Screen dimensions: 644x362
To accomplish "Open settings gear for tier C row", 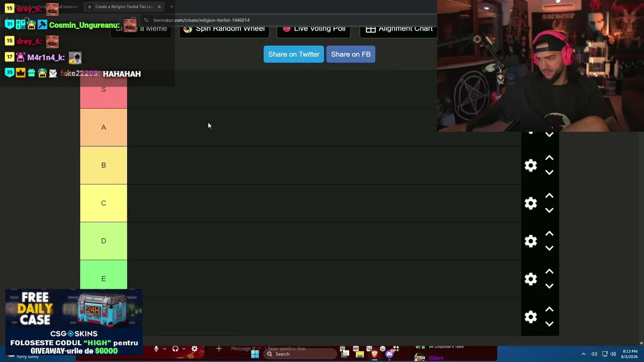I will coord(531,203).
